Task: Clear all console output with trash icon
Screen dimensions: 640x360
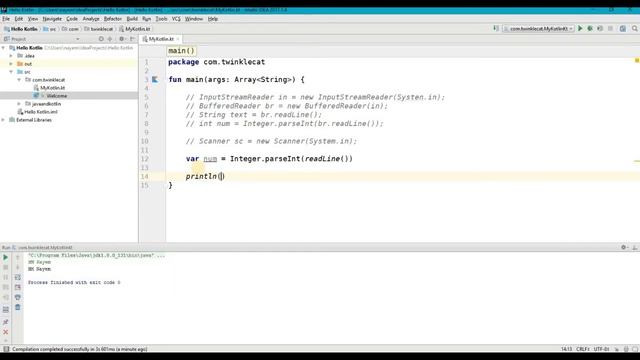Action: coord(18,307)
